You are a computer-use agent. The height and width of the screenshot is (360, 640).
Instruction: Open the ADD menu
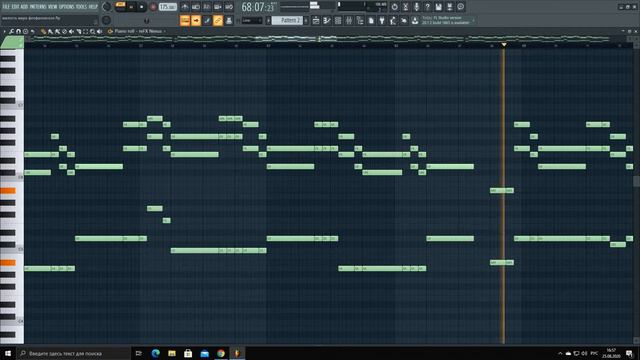(x=24, y=7)
